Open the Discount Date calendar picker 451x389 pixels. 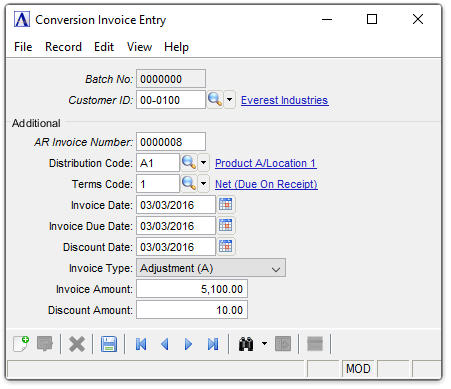click(x=226, y=246)
